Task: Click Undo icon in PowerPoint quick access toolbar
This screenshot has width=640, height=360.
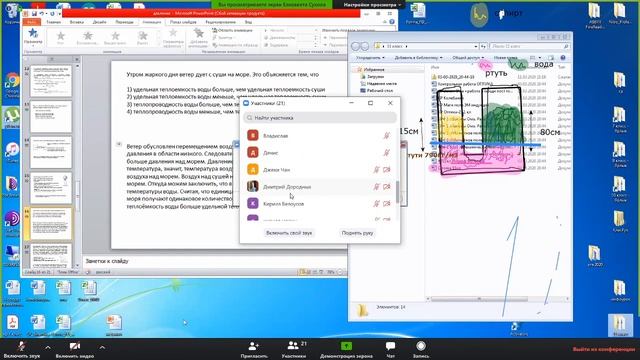Action: (x=43, y=13)
